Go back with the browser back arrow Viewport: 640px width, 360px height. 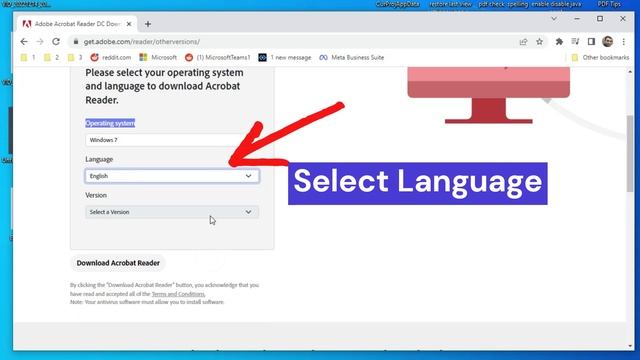point(24,42)
